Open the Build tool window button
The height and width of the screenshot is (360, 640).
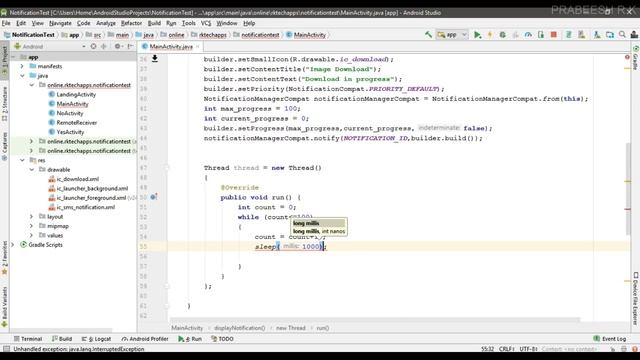point(62,339)
